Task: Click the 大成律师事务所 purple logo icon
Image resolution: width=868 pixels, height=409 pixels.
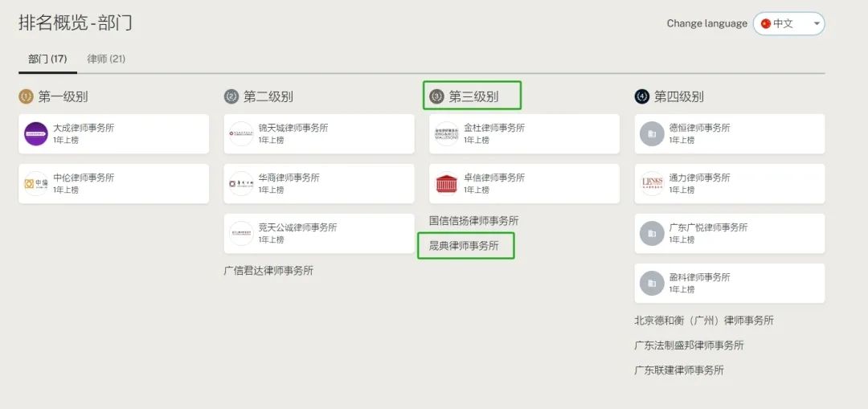Action: [x=36, y=133]
